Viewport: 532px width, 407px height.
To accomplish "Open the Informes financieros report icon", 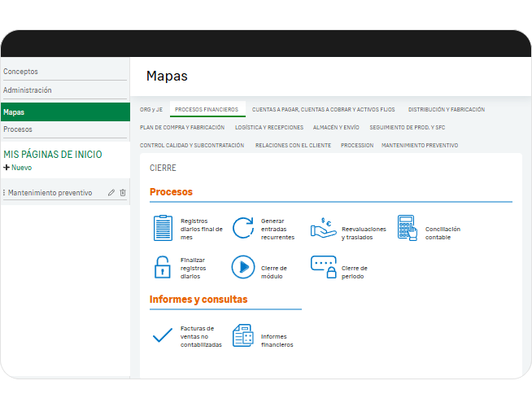I will (242, 335).
